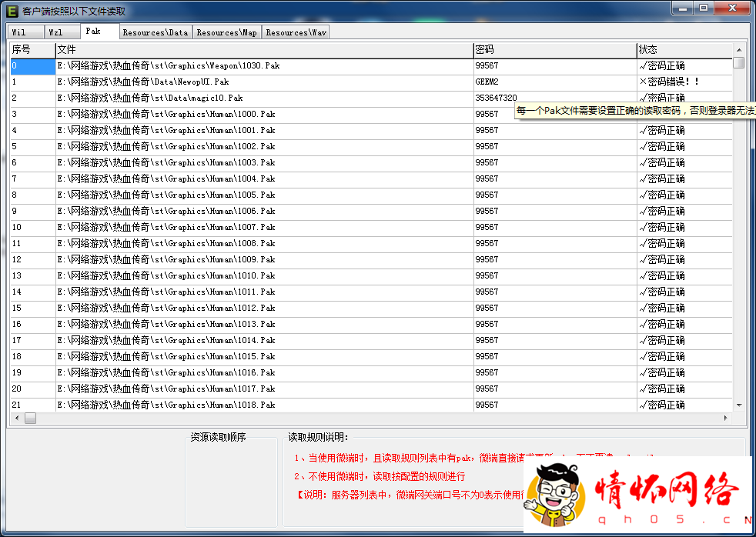Click status 密码正确 in row 0
The height and width of the screenshot is (537, 756).
click(684, 66)
